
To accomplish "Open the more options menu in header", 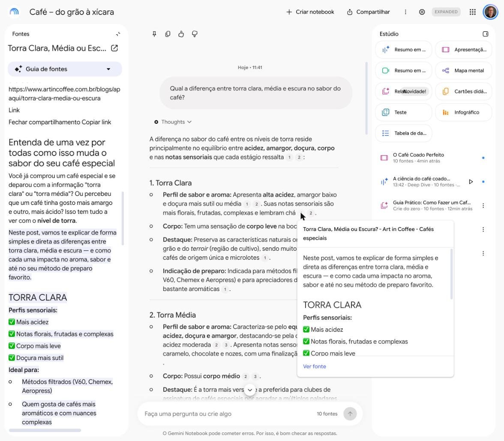I will point(405,12).
